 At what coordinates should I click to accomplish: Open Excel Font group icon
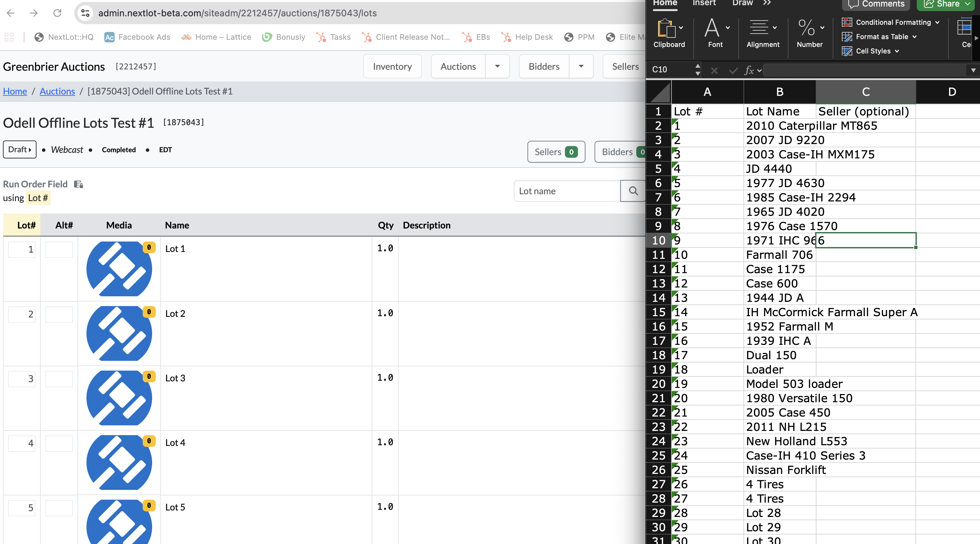(x=712, y=27)
